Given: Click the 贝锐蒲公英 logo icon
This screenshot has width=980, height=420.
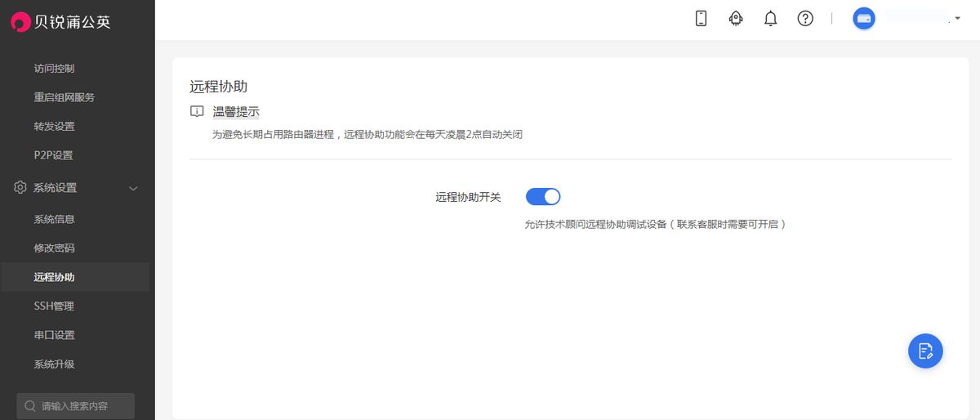Looking at the screenshot, I should (x=20, y=22).
